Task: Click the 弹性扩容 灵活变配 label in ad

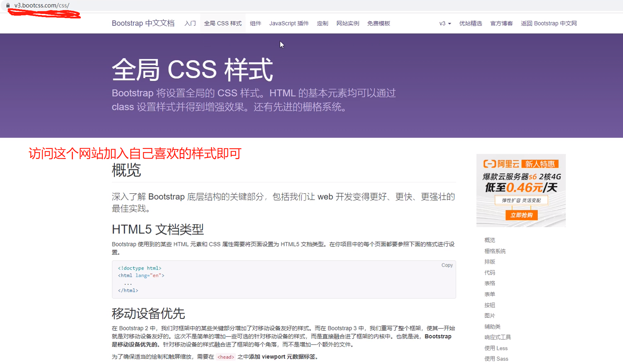Action: point(521,200)
